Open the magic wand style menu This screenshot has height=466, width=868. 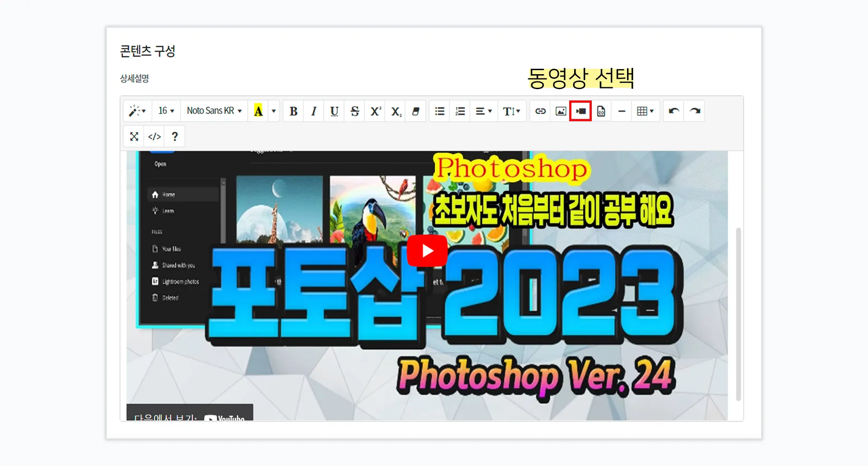point(137,111)
